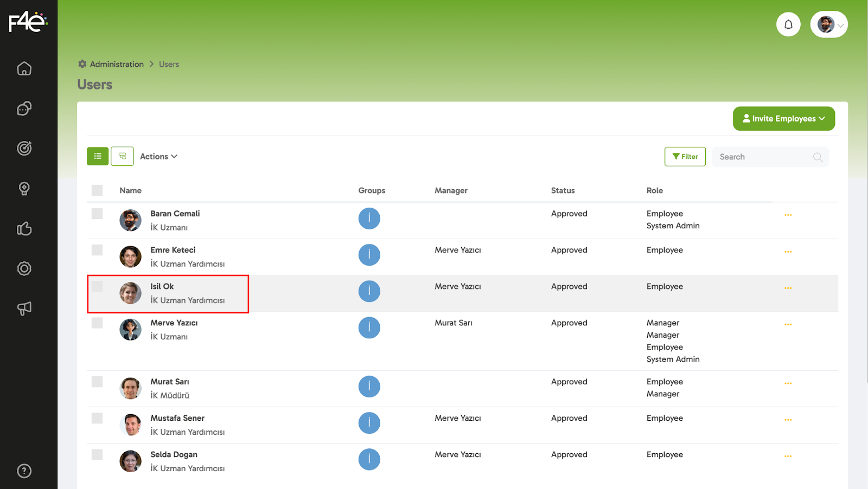The height and width of the screenshot is (489, 868).
Task: Open the notifications bell
Action: click(788, 24)
